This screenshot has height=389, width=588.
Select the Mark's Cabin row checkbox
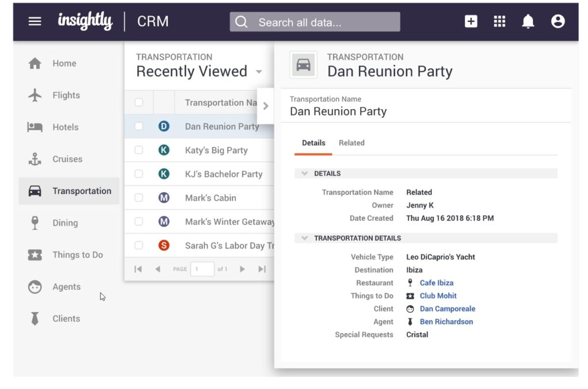[x=138, y=198]
